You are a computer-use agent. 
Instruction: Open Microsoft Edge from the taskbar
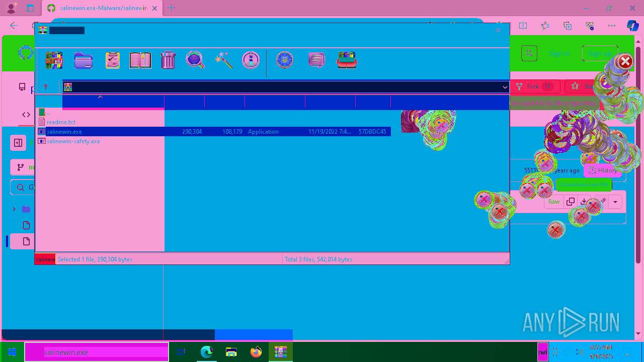point(207,352)
